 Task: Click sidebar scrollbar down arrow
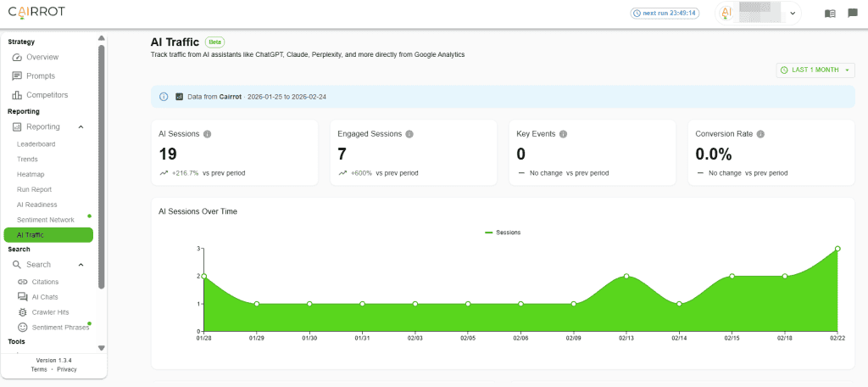click(x=102, y=348)
